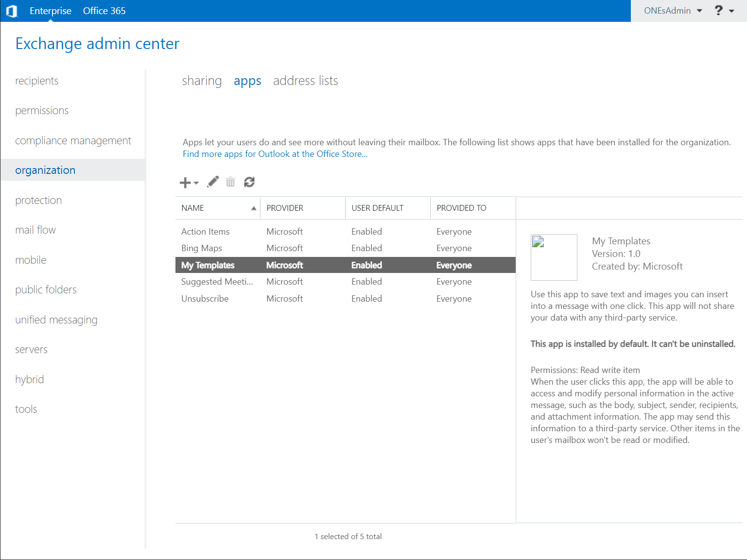Click the My Templates app thumbnail image
The width and height of the screenshot is (747, 560).
point(554,257)
